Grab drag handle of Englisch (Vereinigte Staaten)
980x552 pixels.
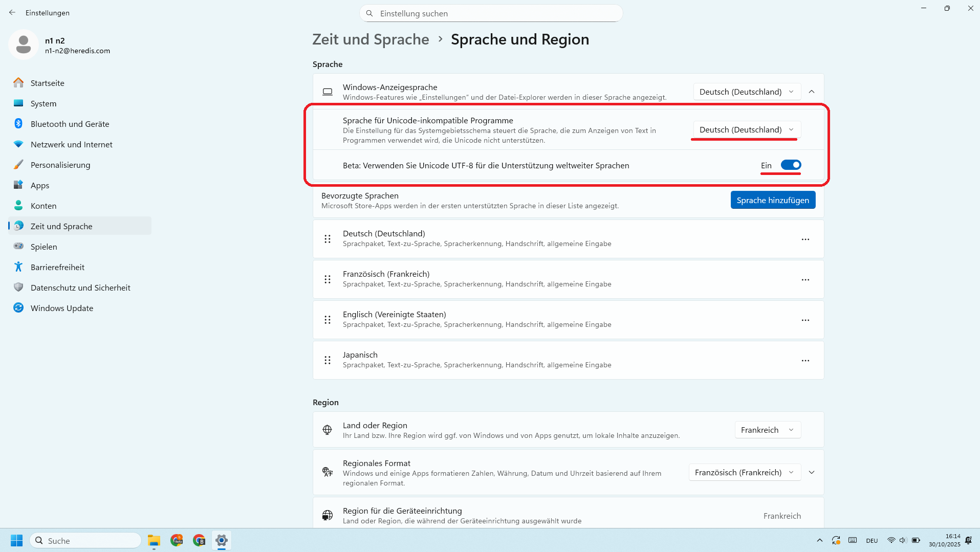pyautogui.click(x=328, y=320)
